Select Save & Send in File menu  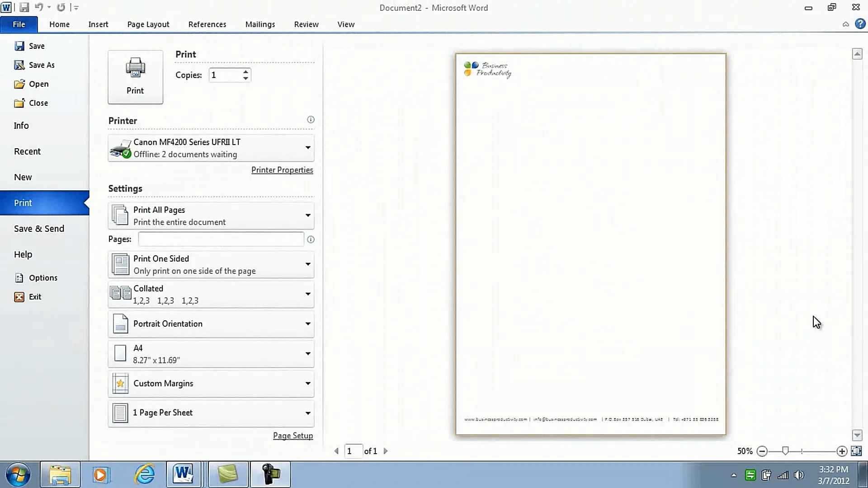(39, 229)
